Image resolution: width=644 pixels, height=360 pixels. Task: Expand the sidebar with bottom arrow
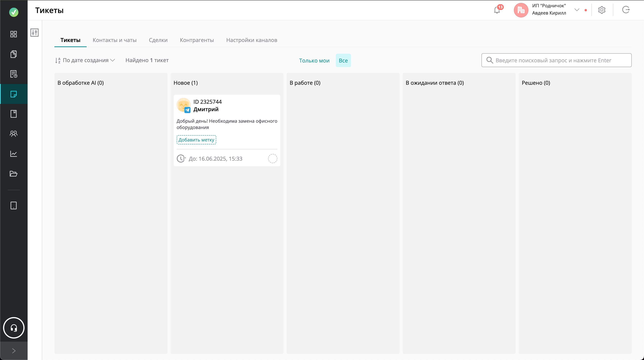(x=13, y=351)
